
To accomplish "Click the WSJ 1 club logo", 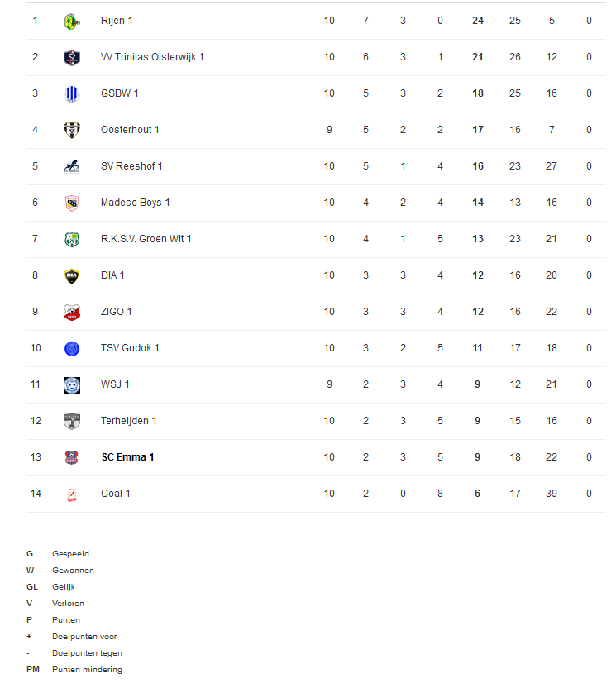I will point(72,385).
